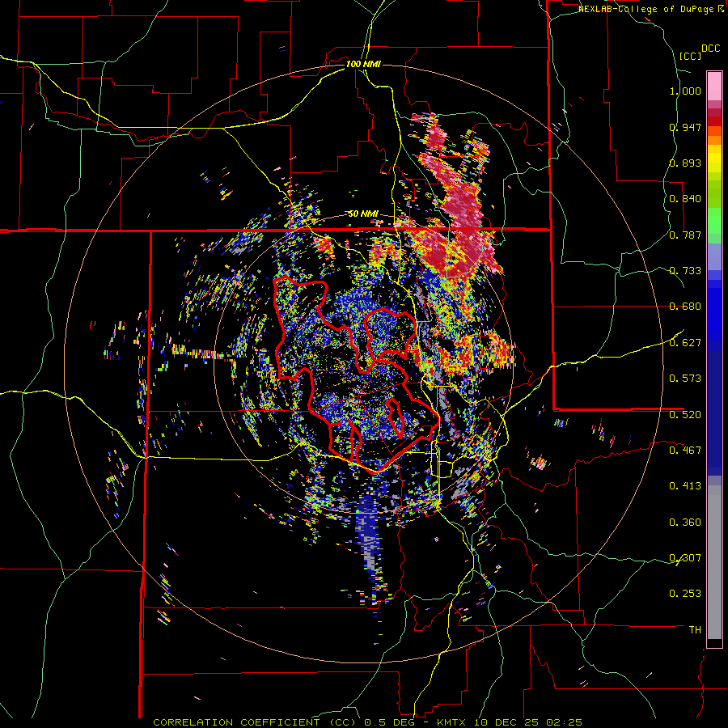Click the TH threshold legend label
Viewport: 728px width, 728px height.
[x=695, y=629]
